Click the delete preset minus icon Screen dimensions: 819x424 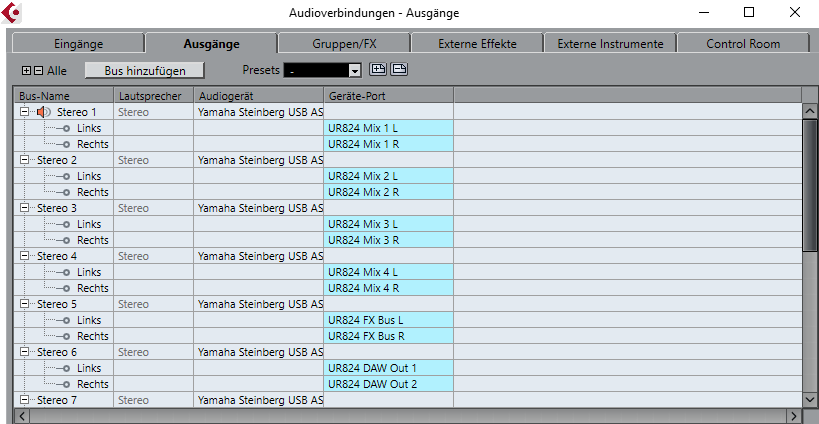click(399, 69)
